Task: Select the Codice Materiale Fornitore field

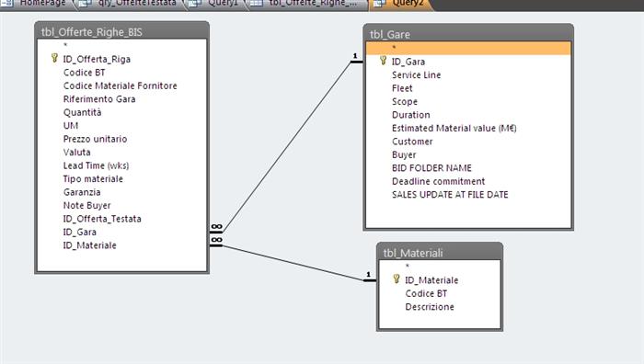Action: [x=120, y=85]
